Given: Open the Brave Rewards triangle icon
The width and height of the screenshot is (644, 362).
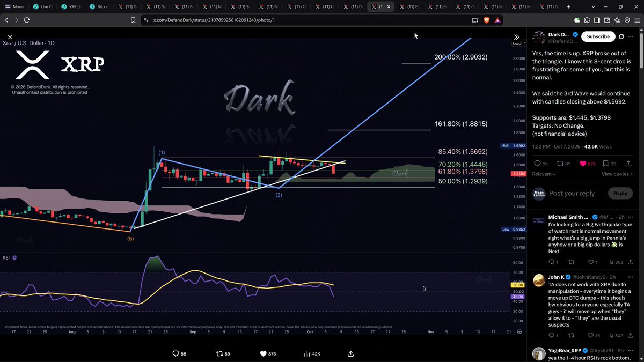Looking at the screenshot, I should point(497,20).
